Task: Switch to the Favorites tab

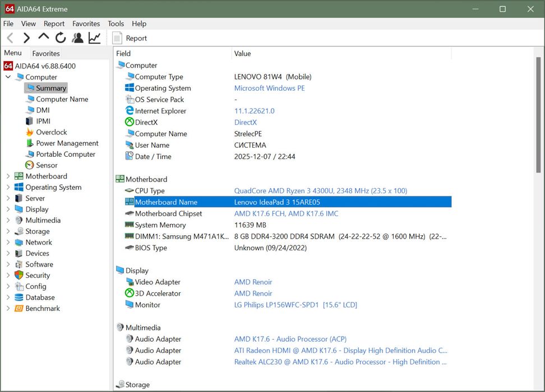Action: point(46,54)
